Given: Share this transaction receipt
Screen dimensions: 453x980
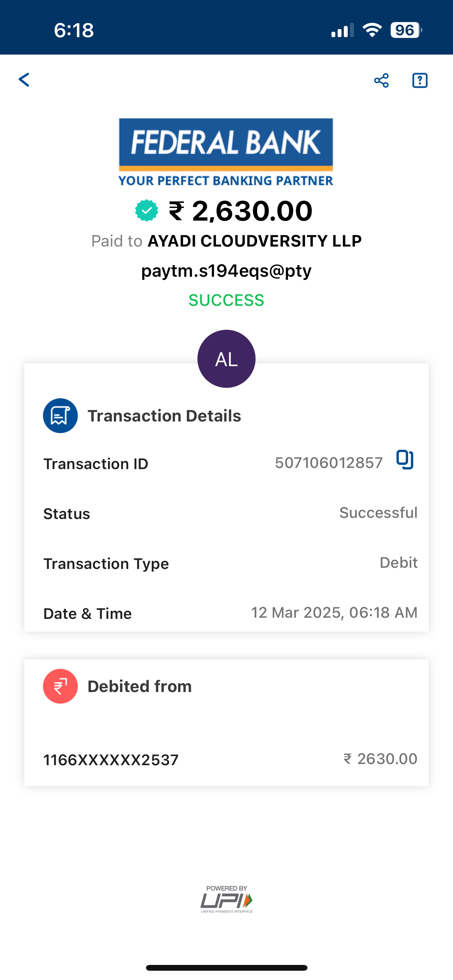Looking at the screenshot, I should click(x=381, y=81).
